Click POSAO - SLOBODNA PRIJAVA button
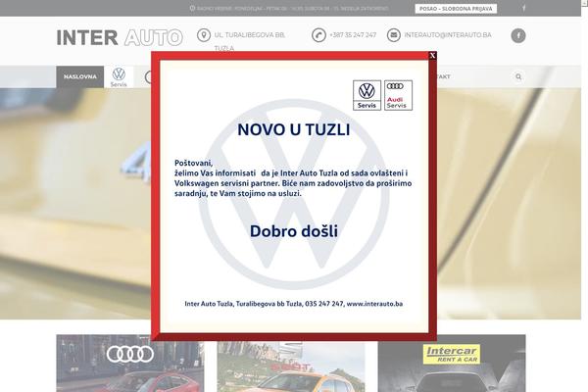The height and width of the screenshot is (392, 588). click(456, 9)
